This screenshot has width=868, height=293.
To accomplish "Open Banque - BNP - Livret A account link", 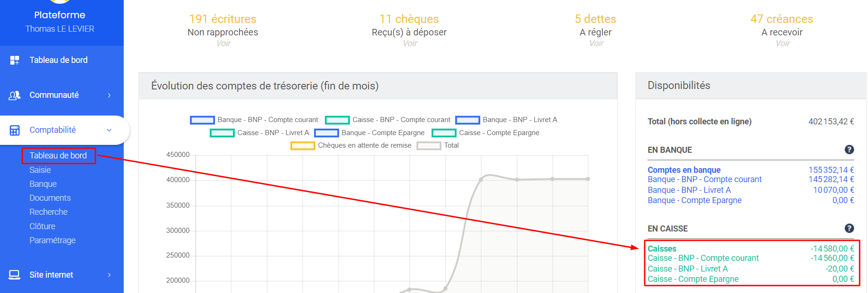I will [x=689, y=190].
